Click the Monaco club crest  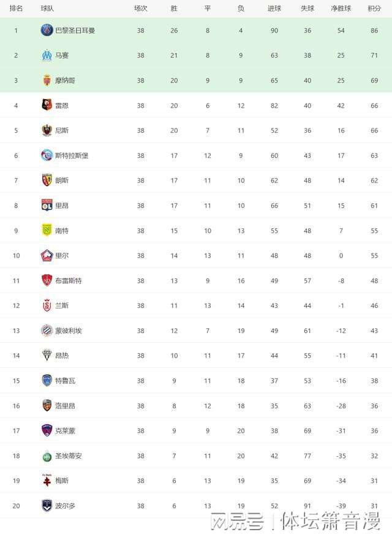[x=47, y=80]
